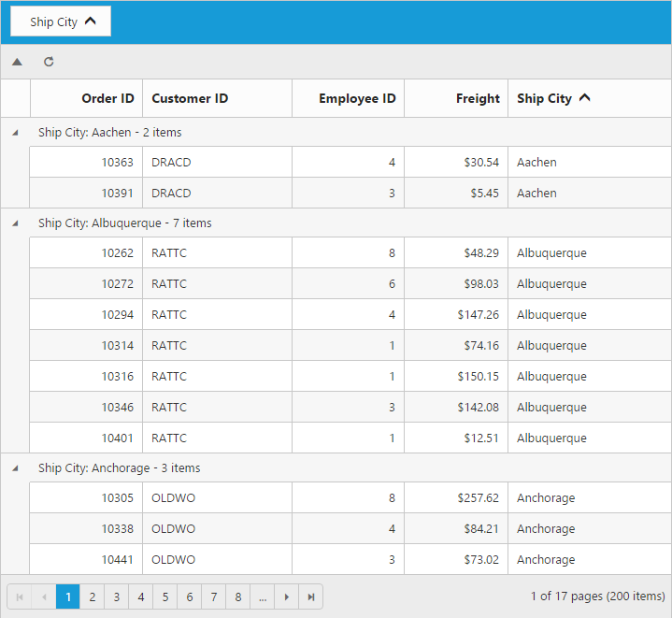Select order 10272 cell

point(86,284)
